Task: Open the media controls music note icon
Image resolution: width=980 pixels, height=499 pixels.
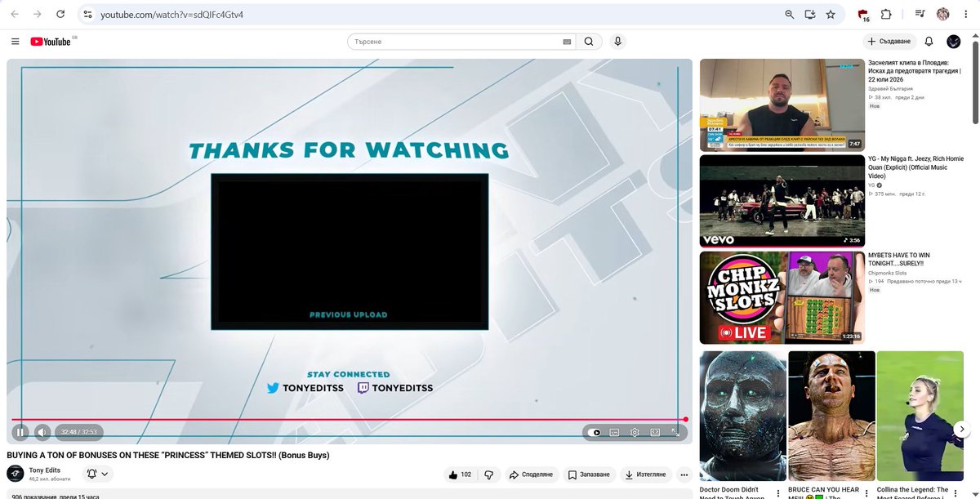Action: click(920, 15)
